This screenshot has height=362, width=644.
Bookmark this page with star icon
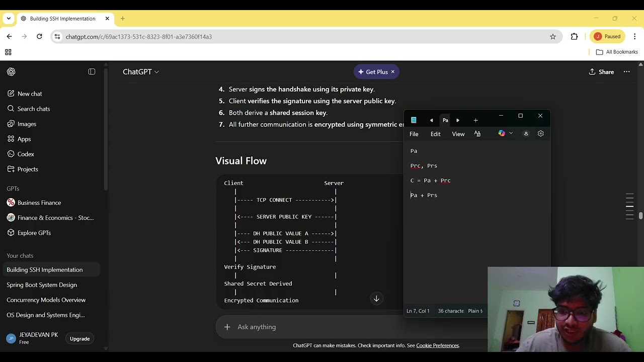click(x=553, y=37)
